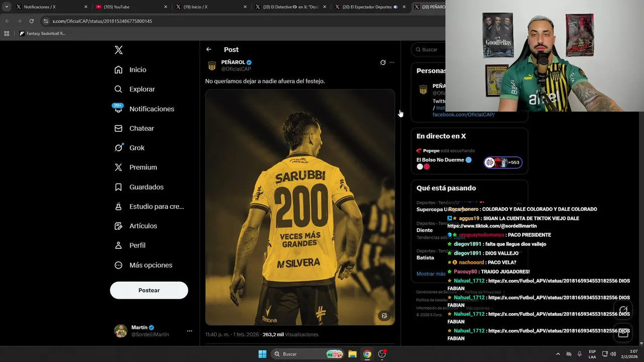Click the Windows taskbar Buscar box
This screenshot has height=362, width=644.
click(307, 354)
